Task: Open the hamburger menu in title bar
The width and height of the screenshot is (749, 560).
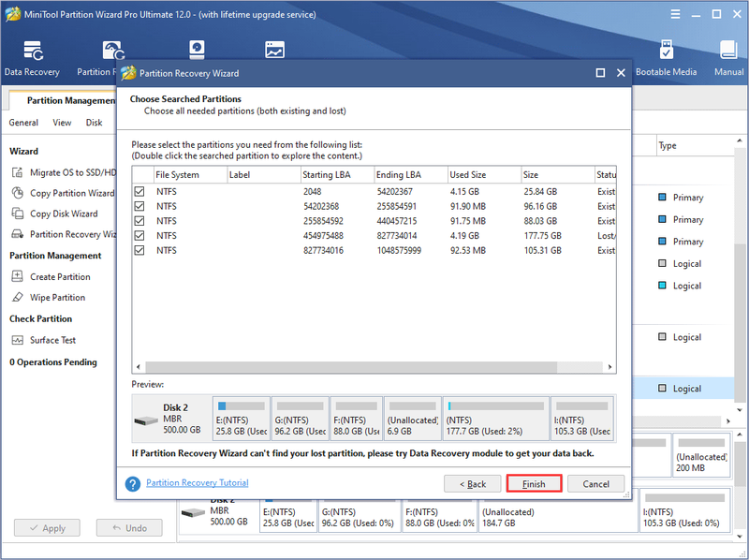Action: (675, 14)
